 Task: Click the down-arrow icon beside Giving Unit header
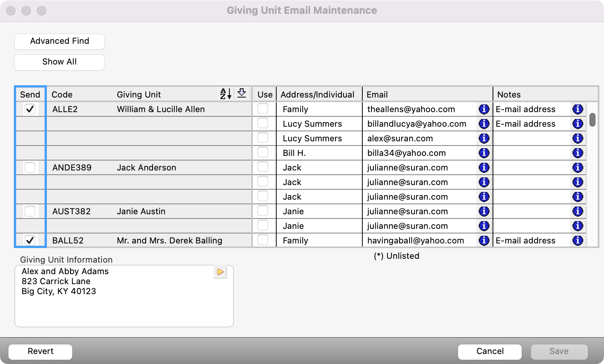click(x=242, y=93)
